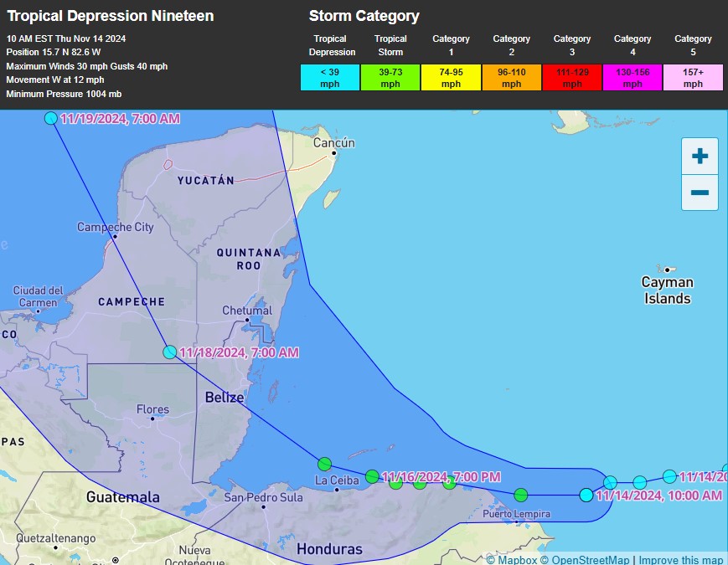
Task: Zoom in with the plus button
Action: [699, 157]
